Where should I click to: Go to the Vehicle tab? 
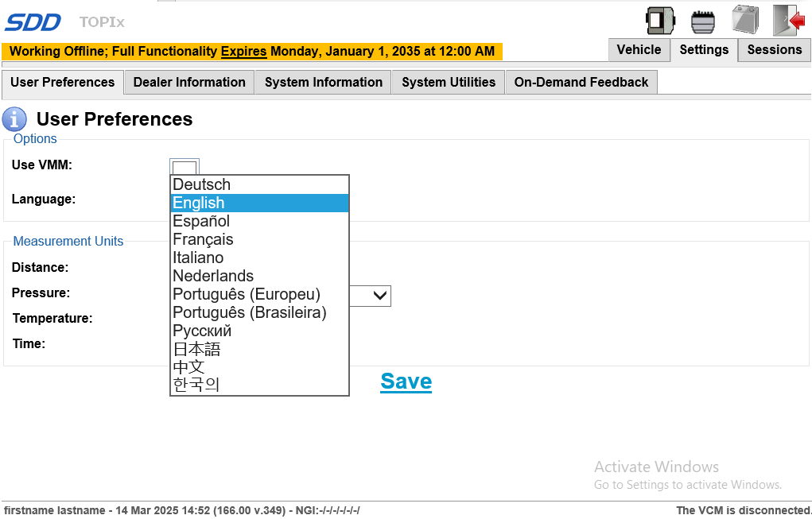point(639,50)
